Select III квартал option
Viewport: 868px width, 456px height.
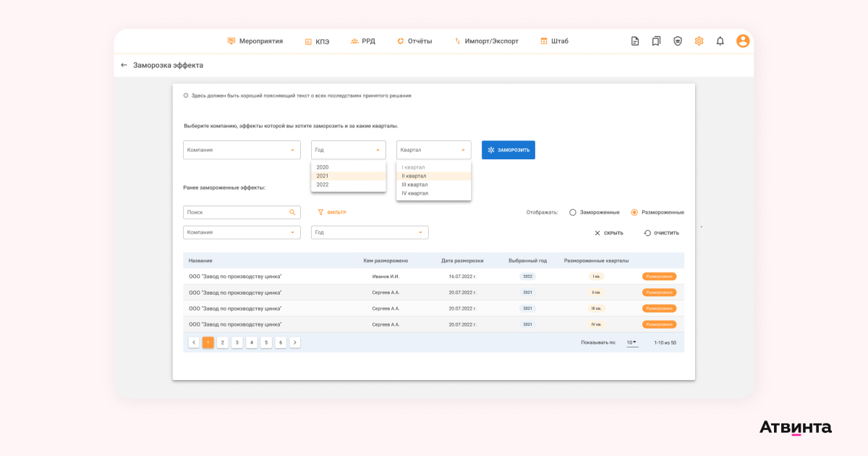[415, 185]
